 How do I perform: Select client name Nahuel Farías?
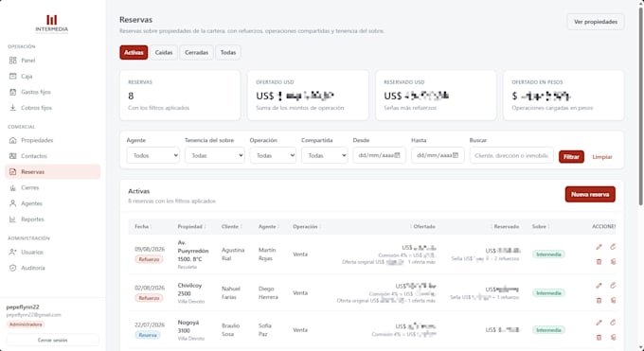pos(231,292)
